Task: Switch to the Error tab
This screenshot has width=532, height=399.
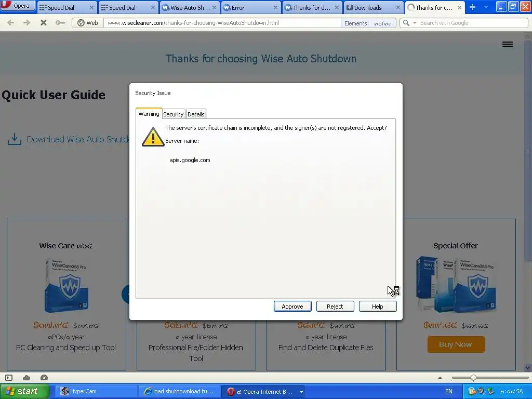Action: 250,7
